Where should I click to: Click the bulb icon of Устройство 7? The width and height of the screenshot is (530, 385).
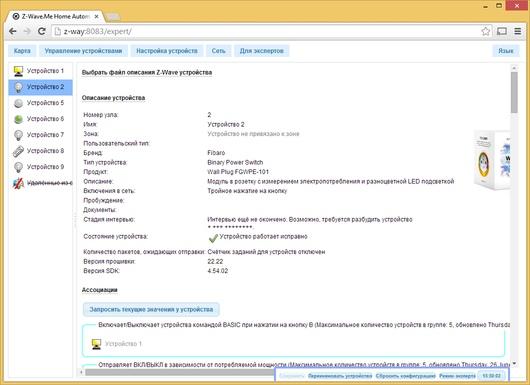click(18, 135)
